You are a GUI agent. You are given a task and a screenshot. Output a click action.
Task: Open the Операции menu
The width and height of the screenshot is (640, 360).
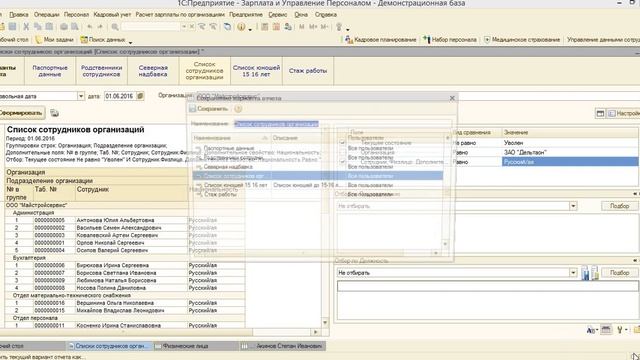click(x=47, y=14)
